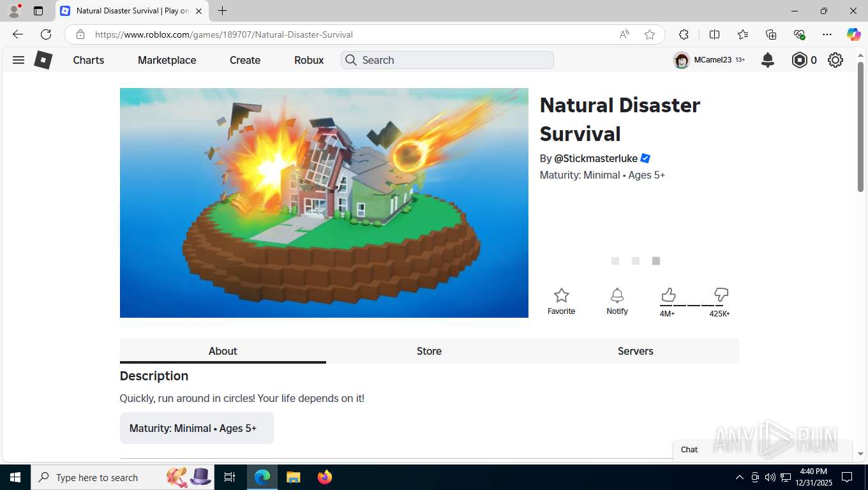Open Browser essentials heart icon

799,34
